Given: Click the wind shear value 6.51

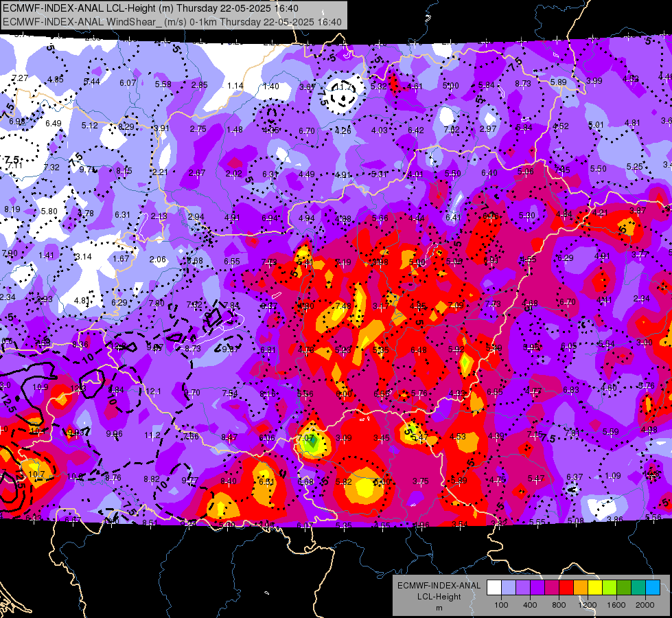Looking at the screenshot, I should coord(266,481).
